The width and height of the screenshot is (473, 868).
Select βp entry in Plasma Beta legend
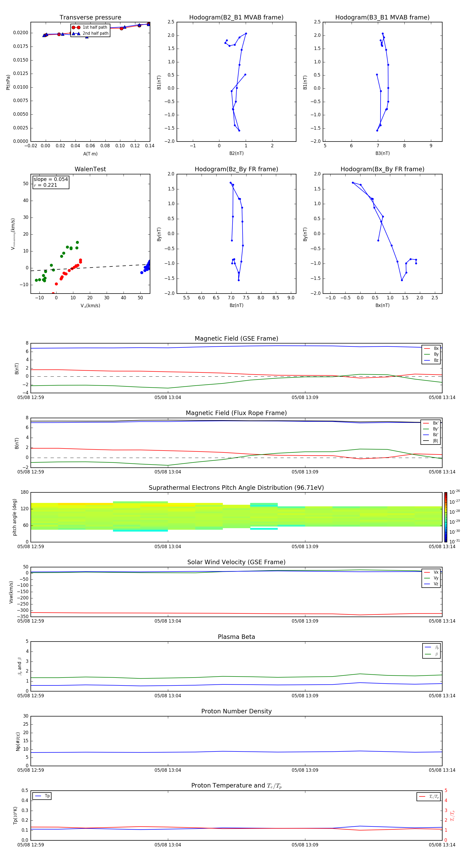point(431,647)
